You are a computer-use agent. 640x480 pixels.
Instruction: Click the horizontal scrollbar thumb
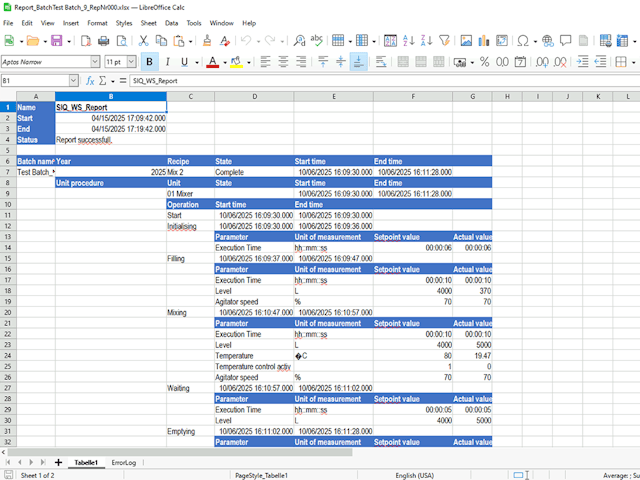(180, 452)
